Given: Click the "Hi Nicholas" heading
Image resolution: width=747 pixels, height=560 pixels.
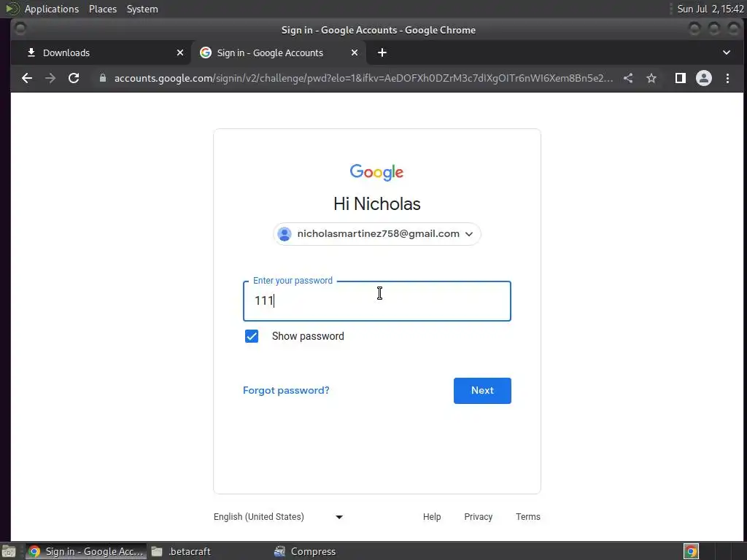Looking at the screenshot, I should pyautogui.click(x=377, y=204).
